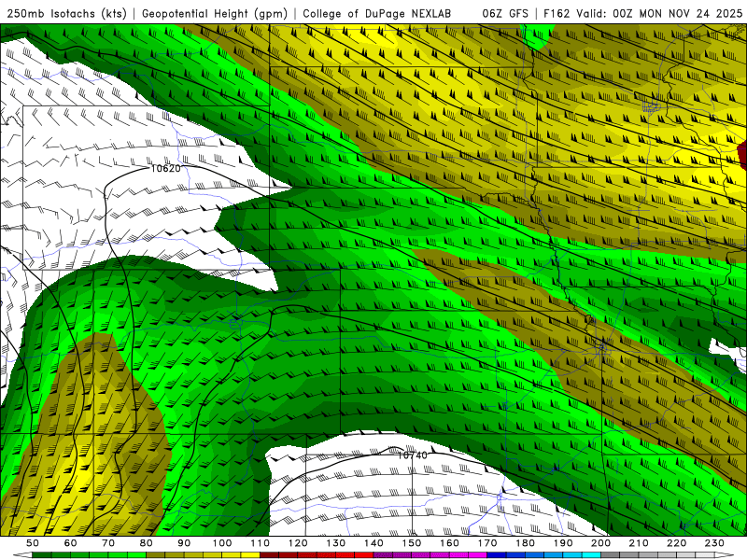Viewport: 747px width, 560px height.
Task: Click the 60 value on the color scale
Action: point(71,543)
